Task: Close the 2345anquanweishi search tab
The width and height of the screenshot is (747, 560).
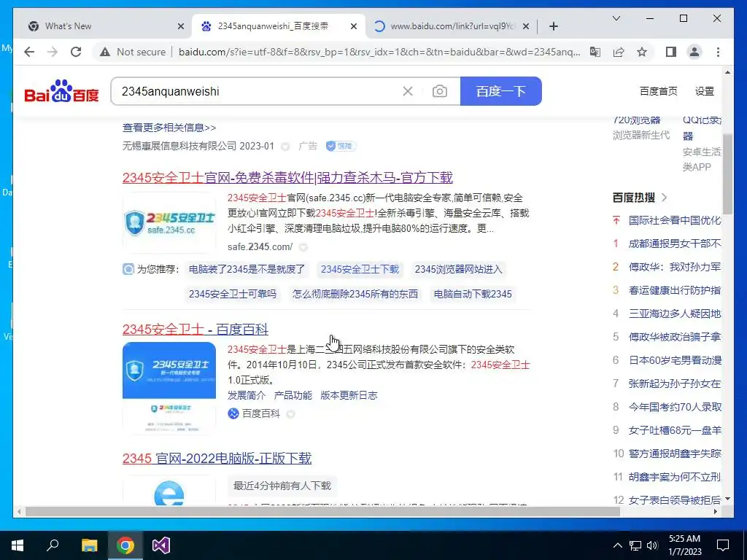Action: tap(354, 26)
